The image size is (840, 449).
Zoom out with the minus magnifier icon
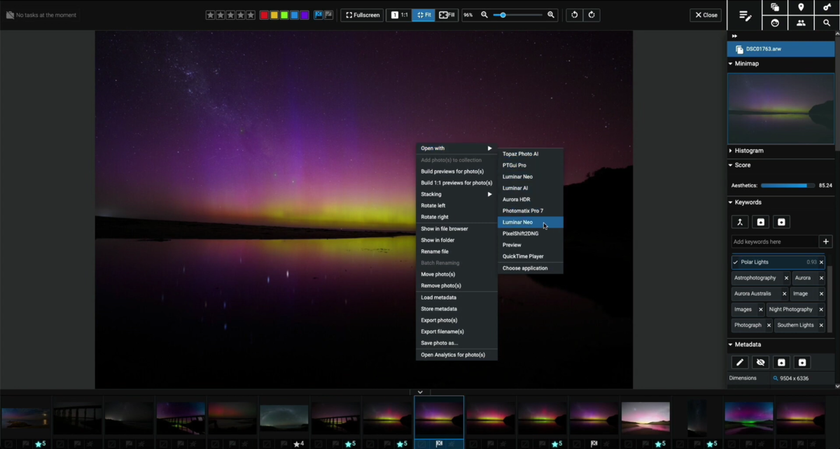coord(484,15)
